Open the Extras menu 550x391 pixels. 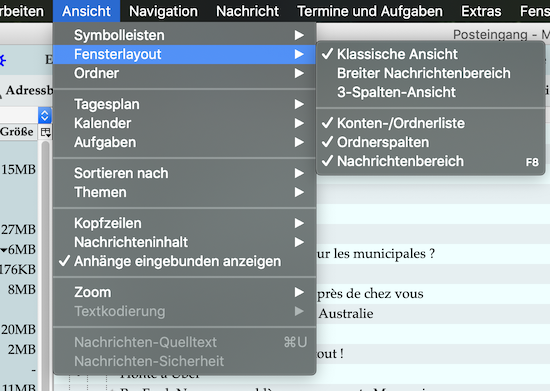[x=481, y=11]
